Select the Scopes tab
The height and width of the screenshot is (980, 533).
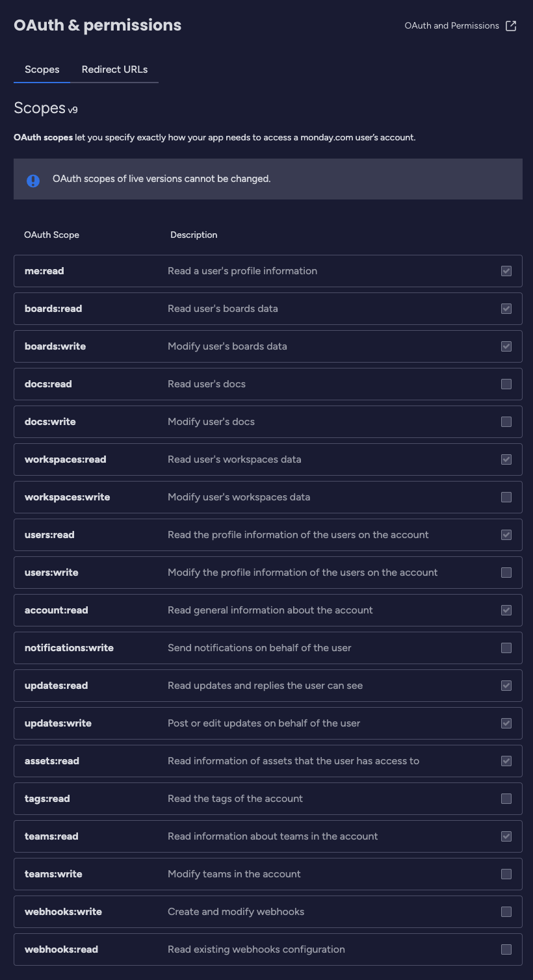click(42, 70)
